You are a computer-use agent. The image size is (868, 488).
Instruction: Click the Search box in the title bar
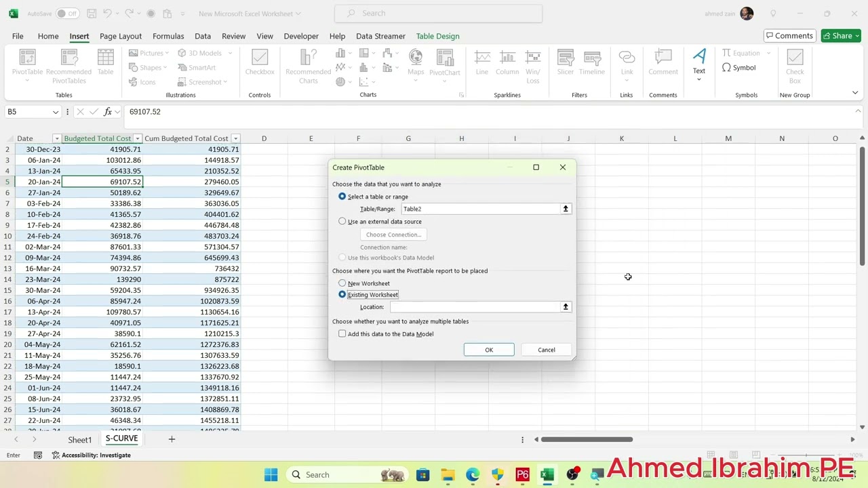pyautogui.click(x=439, y=14)
